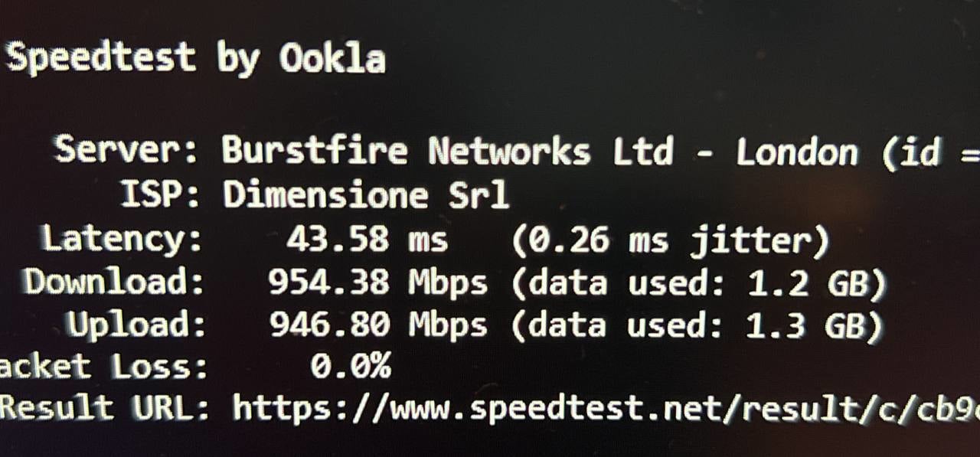Click the "Packet Loss:" label
This screenshot has height=457, width=980.
click(103, 367)
